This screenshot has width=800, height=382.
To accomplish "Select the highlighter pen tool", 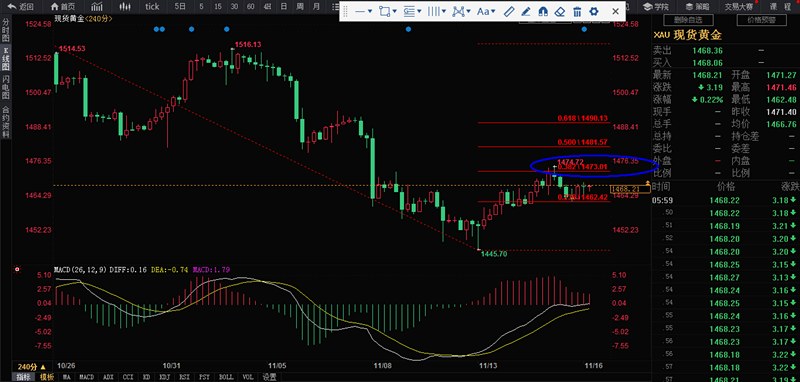I will tap(526, 11).
